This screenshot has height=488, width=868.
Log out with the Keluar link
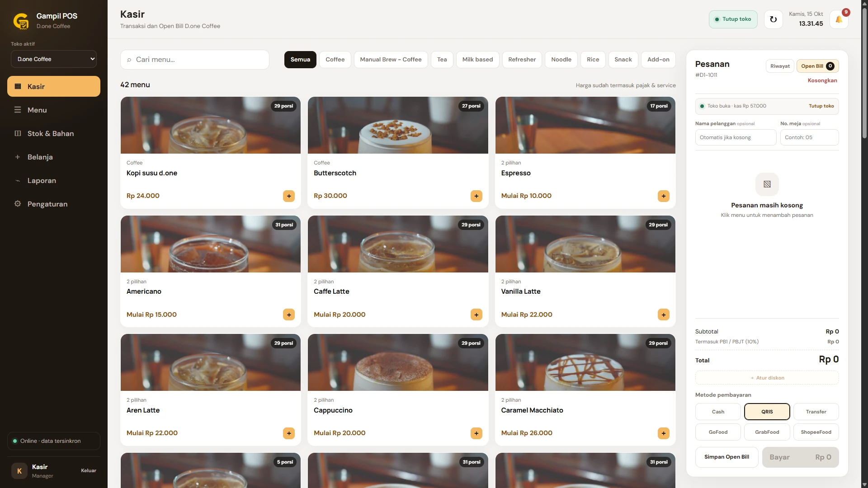[89, 471]
